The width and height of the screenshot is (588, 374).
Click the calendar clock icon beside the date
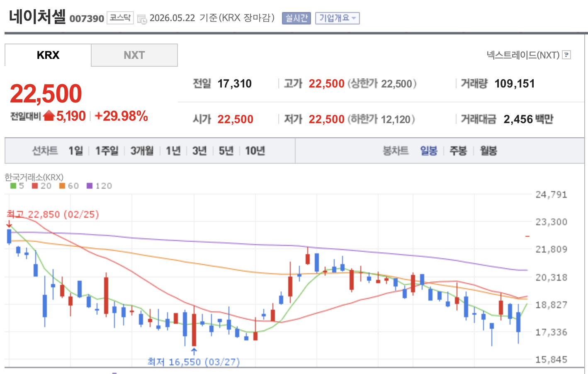[142, 19]
